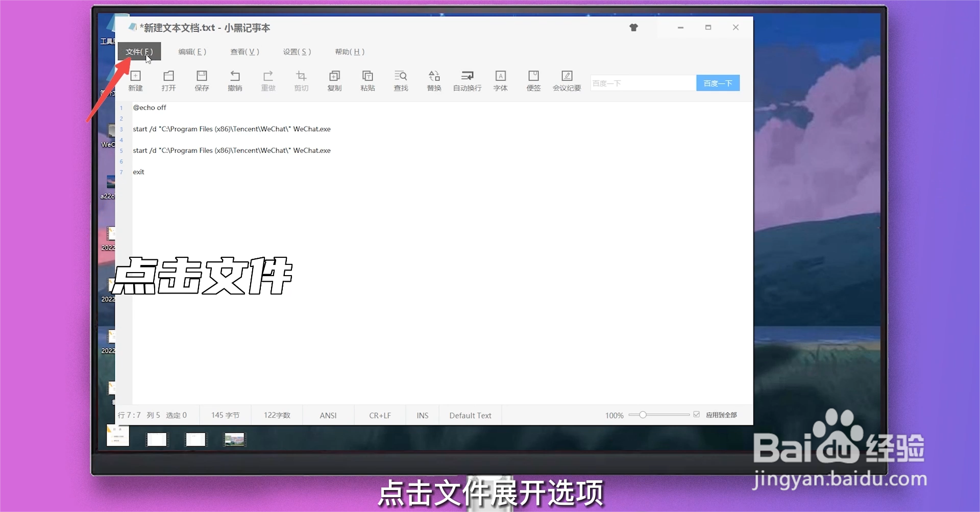The image size is (980, 512).
Task: Create a new document with 新建
Action: (135, 81)
